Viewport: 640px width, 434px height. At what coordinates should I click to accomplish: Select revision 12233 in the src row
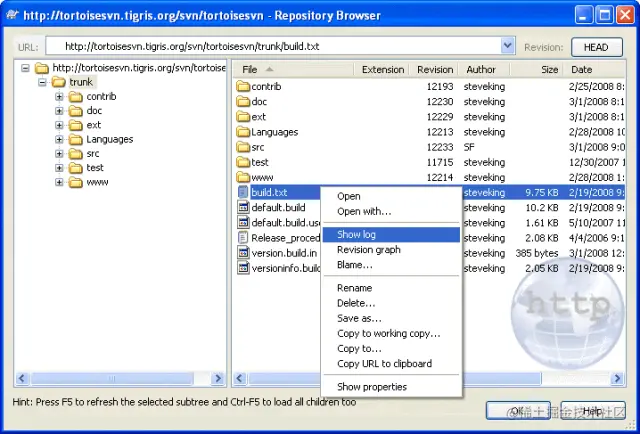[440, 147]
